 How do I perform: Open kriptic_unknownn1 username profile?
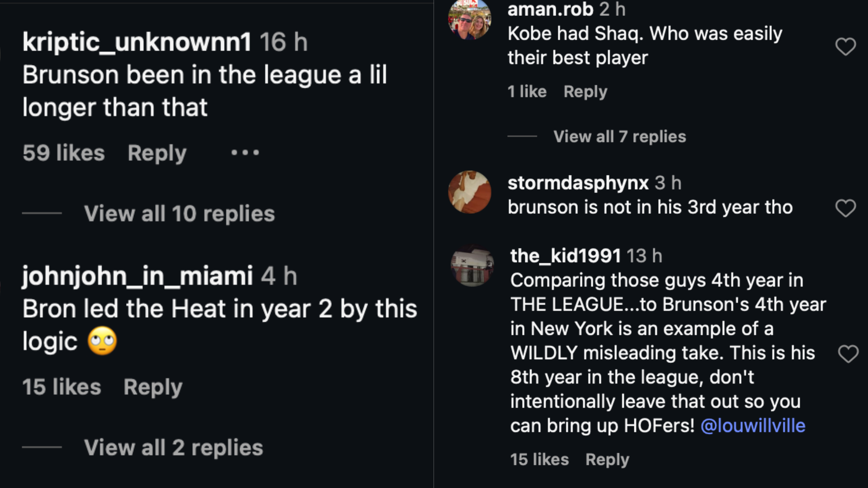point(137,42)
